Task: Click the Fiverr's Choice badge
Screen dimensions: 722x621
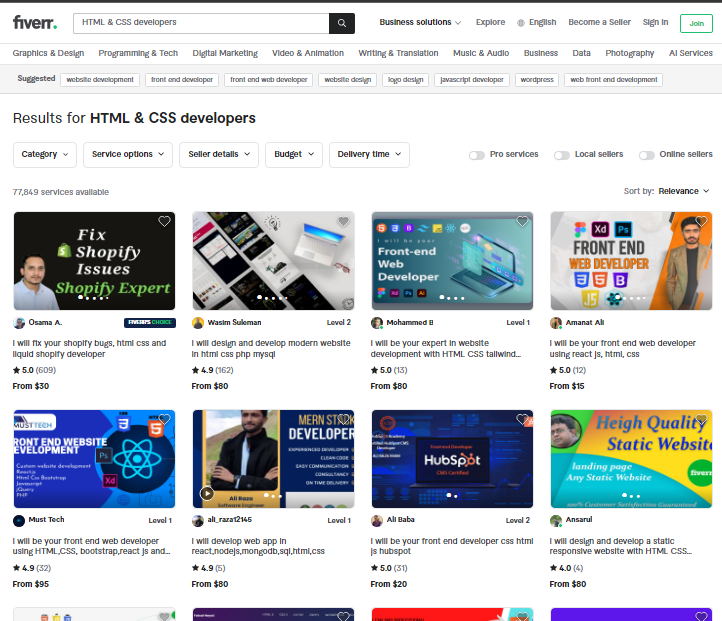Action: (150, 323)
